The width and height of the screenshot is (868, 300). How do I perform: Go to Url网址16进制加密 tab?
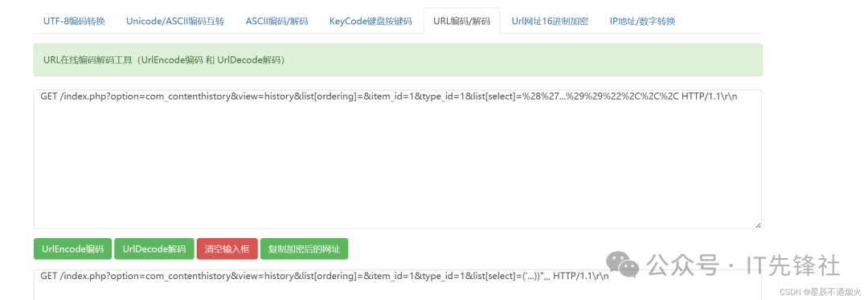(x=550, y=22)
